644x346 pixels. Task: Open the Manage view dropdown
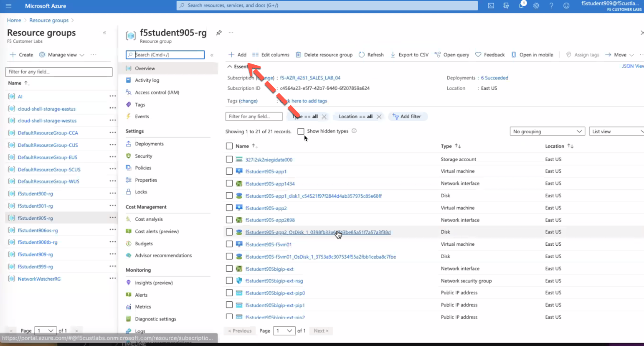click(61, 55)
